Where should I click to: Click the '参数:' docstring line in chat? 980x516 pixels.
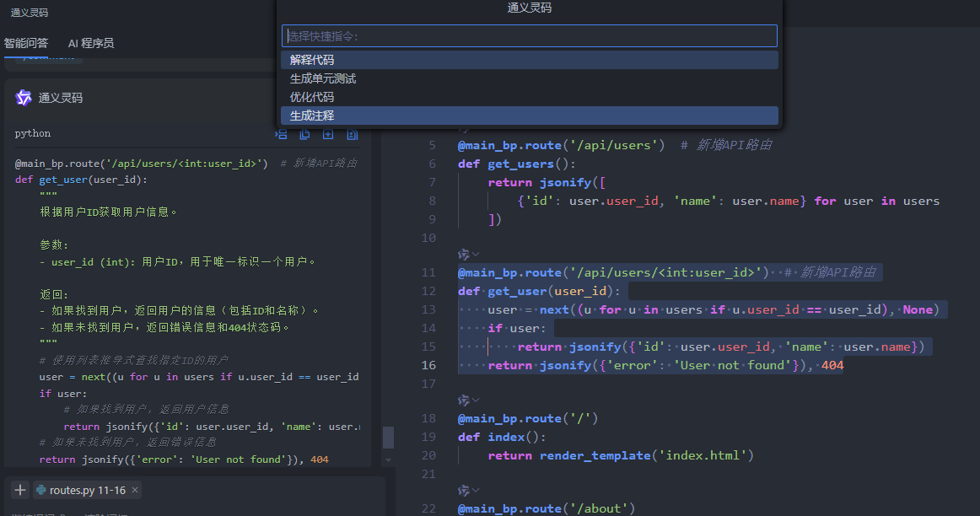(x=54, y=245)
